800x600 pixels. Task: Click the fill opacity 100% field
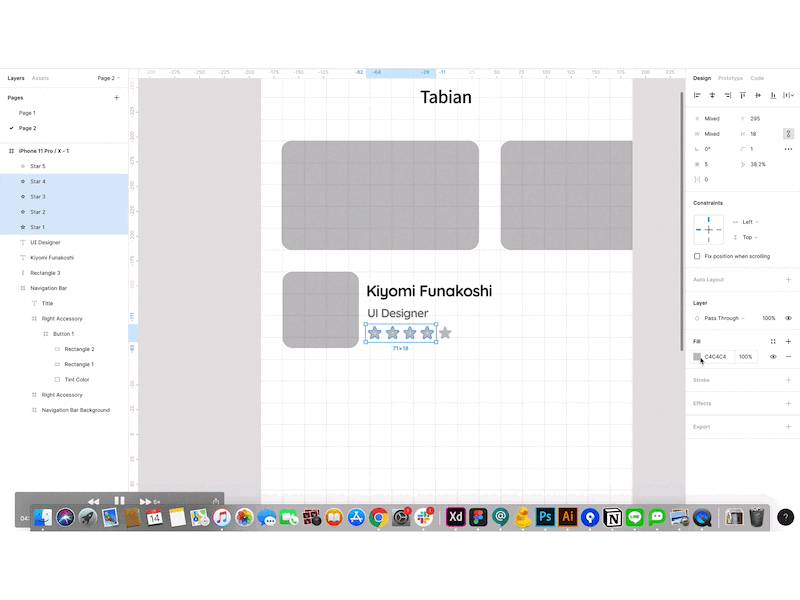pyautogui.click(x=745, y=357)
